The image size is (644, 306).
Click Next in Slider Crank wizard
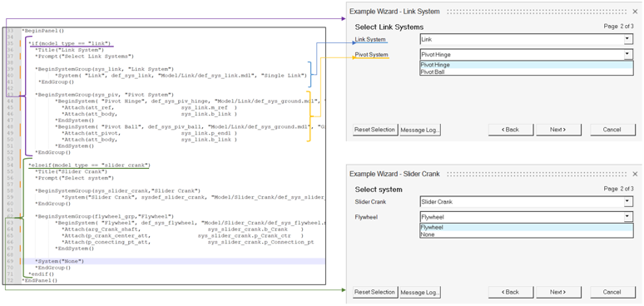click(x=558, y=292)
